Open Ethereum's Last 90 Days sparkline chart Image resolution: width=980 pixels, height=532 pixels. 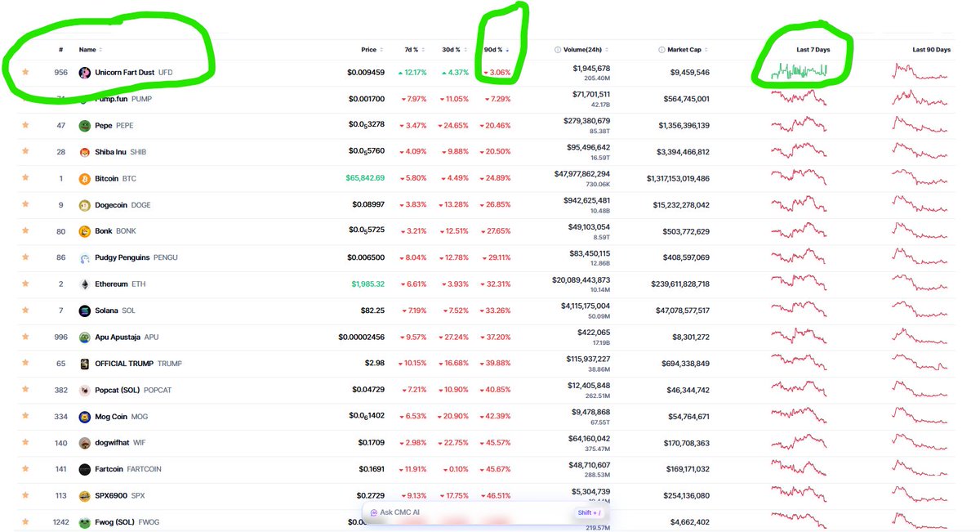(x=920, y=284)
